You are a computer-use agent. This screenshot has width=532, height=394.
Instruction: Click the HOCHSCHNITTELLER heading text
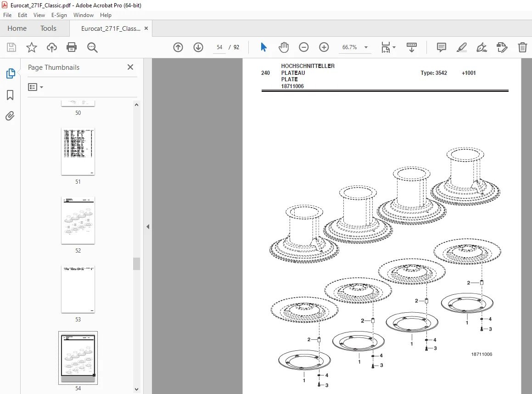pyautogui.click(x=308, y=66)
